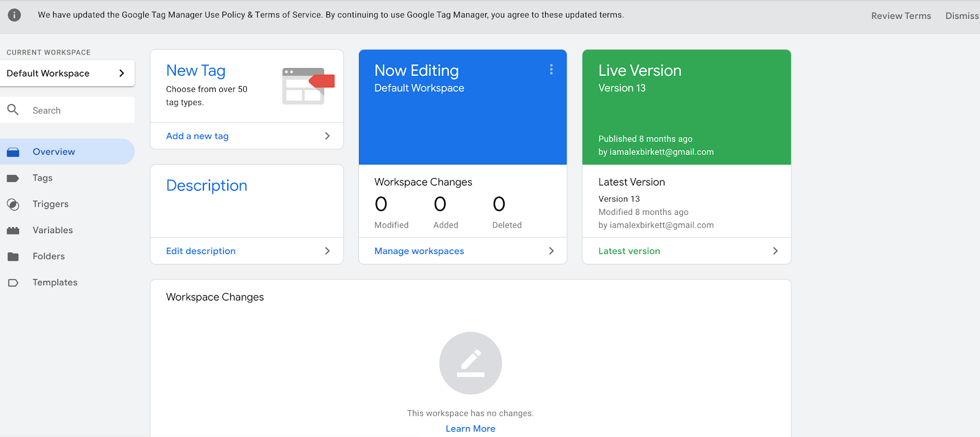Click the Manage workspaces chevron arrow
980x437 pixels.
tap(551, 251)
